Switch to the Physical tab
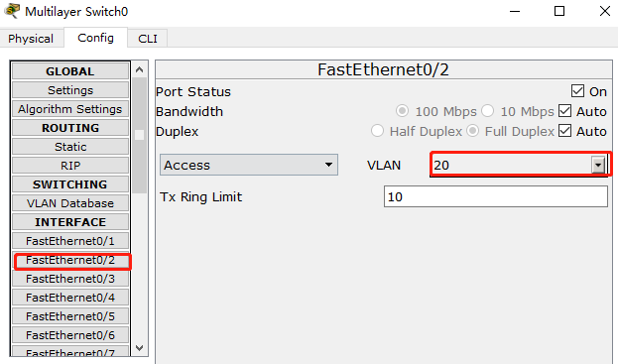The width and height of the screenshot is (618, 364). (x=31, y=39)
